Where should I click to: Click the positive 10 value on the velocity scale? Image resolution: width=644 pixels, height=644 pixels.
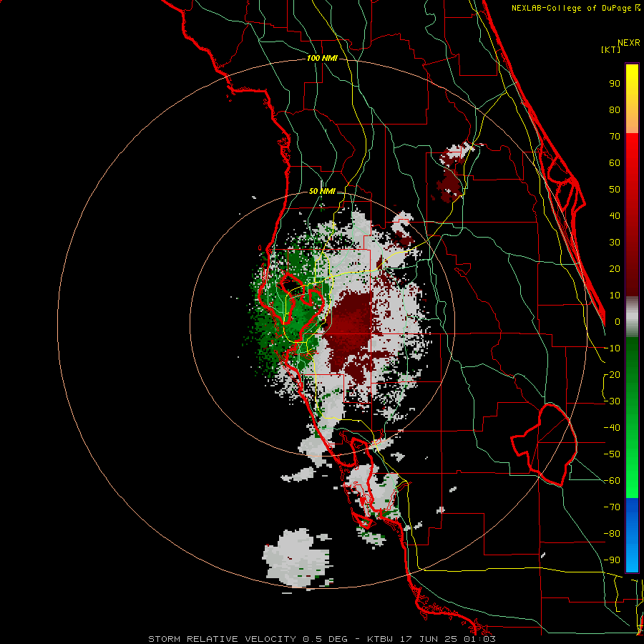pyautogui.click(x=615, y=296)
